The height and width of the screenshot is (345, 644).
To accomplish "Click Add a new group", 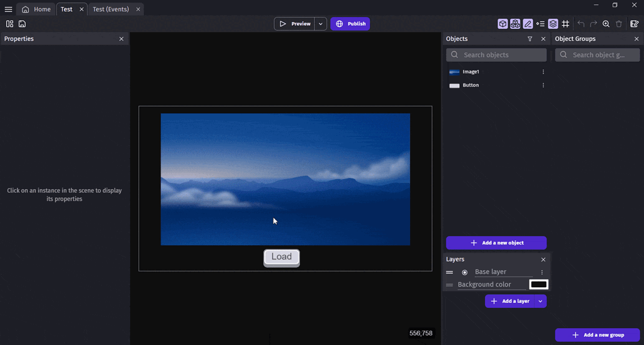I will coord(597,335).
